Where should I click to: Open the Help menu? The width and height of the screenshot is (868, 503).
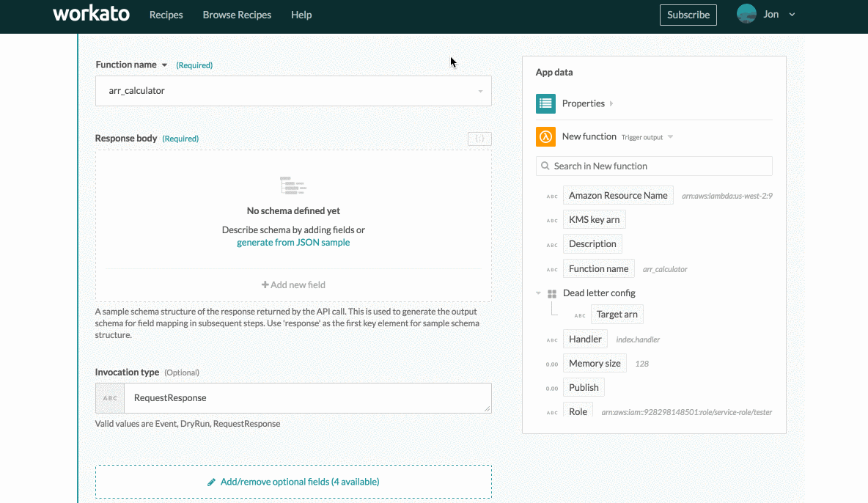(x=301, y=15)
